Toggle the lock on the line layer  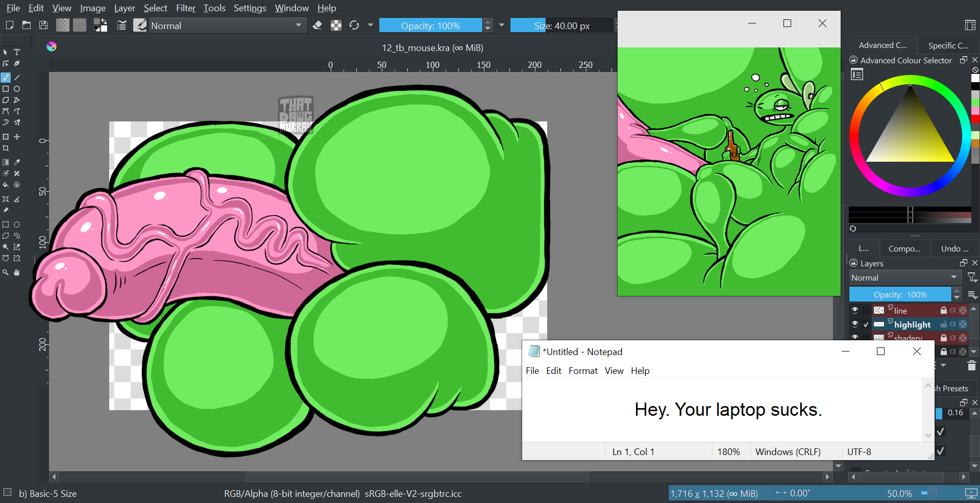click(944, 310)
